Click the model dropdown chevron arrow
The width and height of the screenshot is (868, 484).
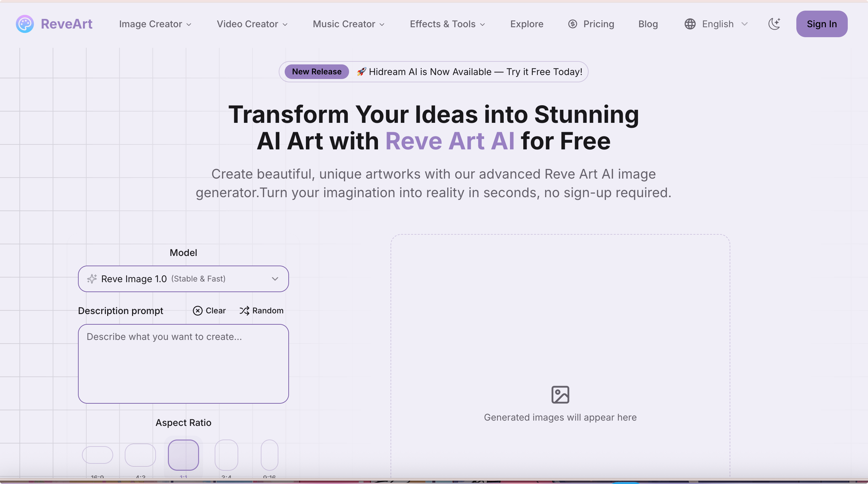pos(275,279)
